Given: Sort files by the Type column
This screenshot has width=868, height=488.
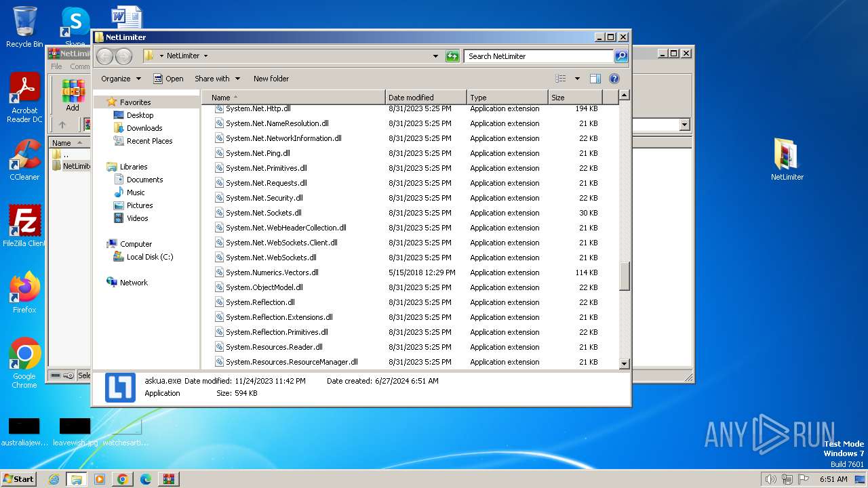Looking at the screenshot, I should click(507, 98).
